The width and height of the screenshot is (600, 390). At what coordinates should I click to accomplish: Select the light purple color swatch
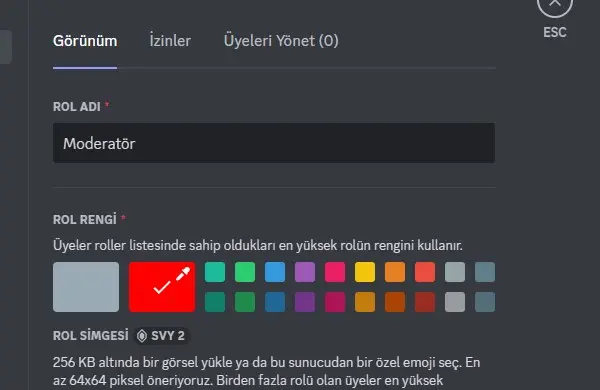pyautogui.click(x=305, y=272)
